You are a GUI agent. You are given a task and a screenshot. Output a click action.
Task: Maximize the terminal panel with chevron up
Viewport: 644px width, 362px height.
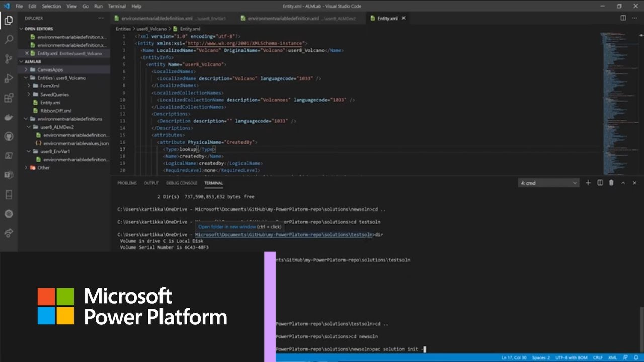(x=623, y=183)
